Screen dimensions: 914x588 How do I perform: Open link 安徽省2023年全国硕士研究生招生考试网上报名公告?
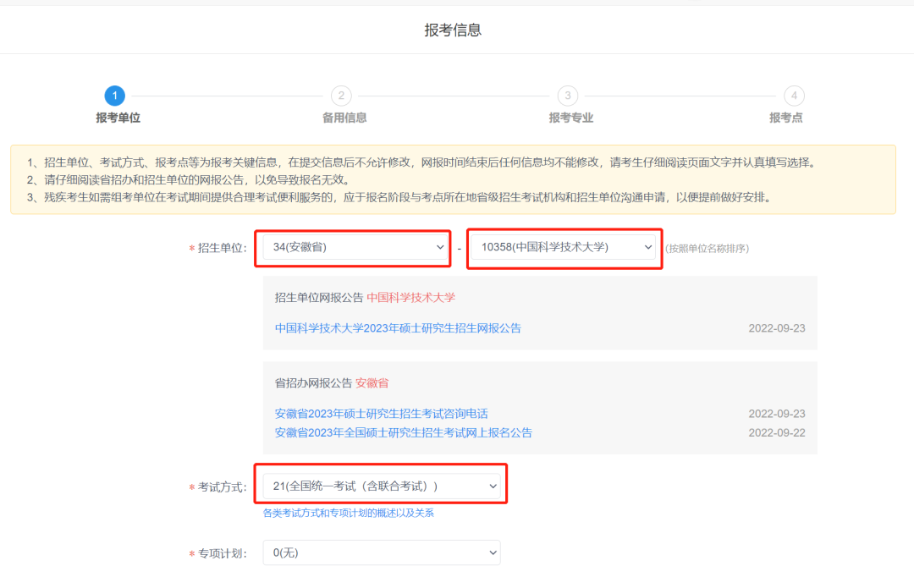coord(404,433)
